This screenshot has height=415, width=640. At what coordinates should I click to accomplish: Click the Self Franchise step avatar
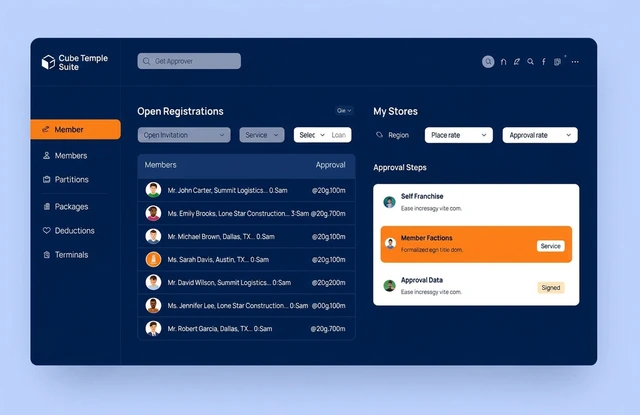(389, 202)
